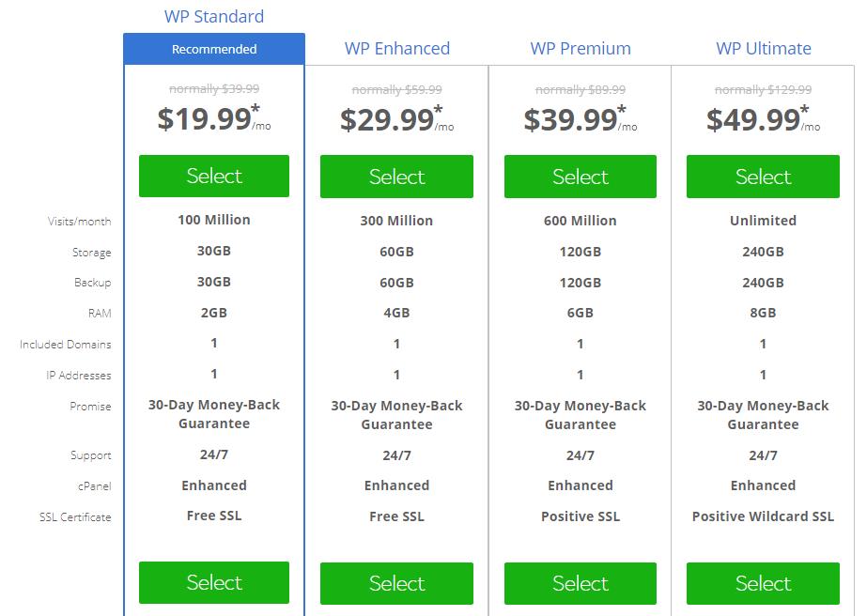Click the struck-through normally $59.99 text

point(397,89)
